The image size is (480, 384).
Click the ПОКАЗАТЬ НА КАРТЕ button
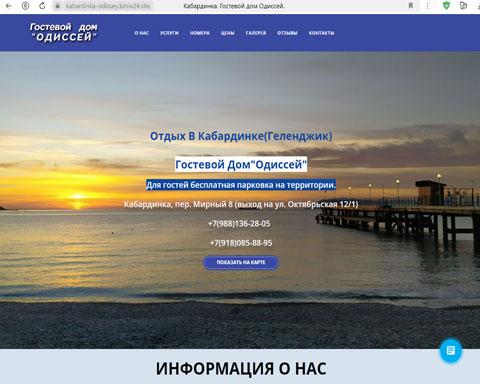pos(241,262)
